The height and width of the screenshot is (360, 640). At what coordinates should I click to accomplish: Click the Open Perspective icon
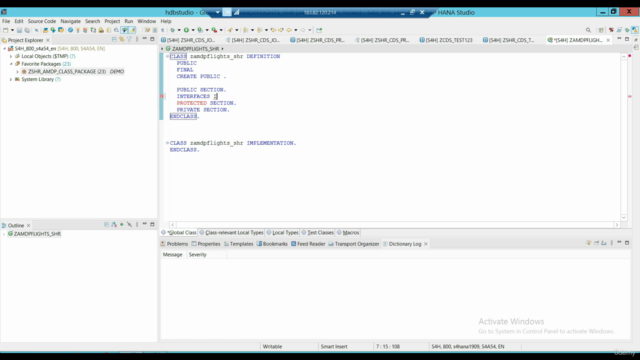pos(601,30)
